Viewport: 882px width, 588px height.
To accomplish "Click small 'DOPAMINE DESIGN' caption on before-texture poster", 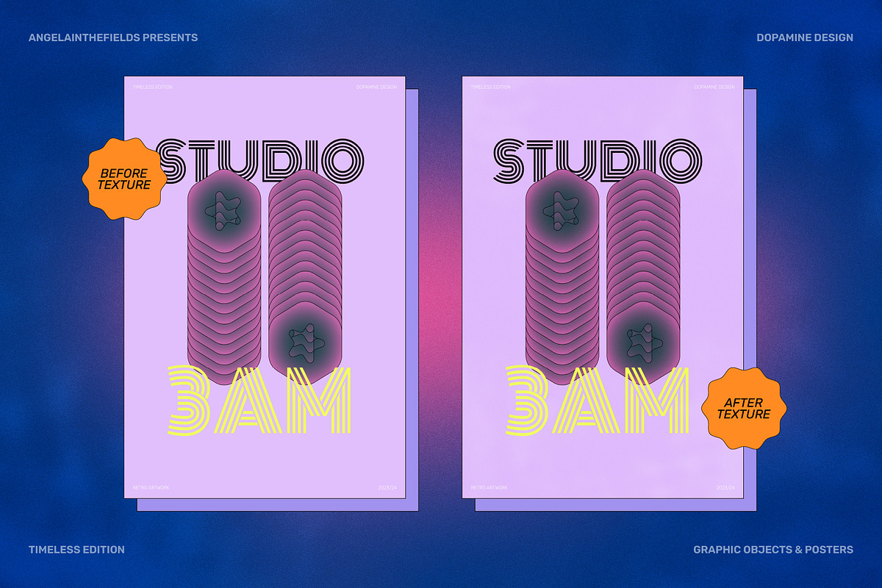I will tap(376, 87).
